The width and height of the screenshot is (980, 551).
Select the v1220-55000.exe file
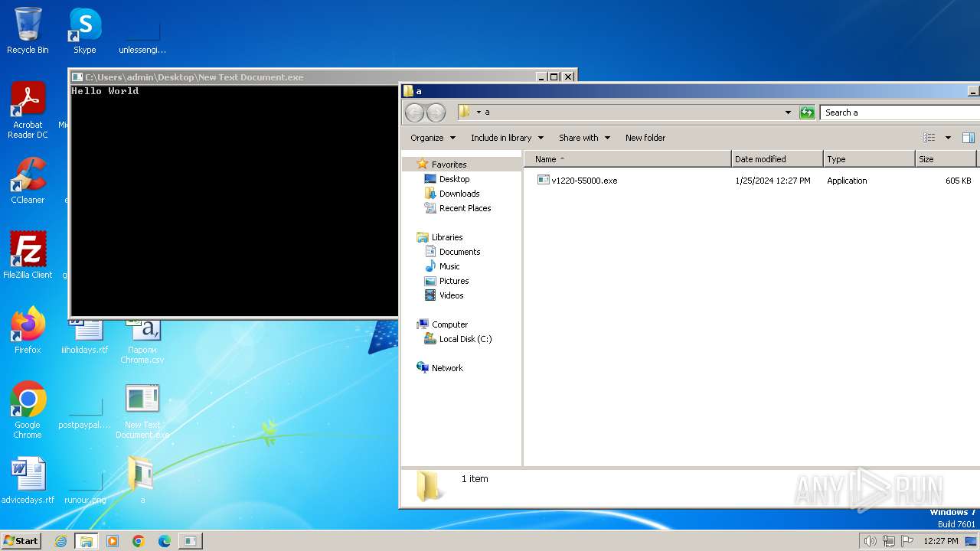click(x=583, y=181)
